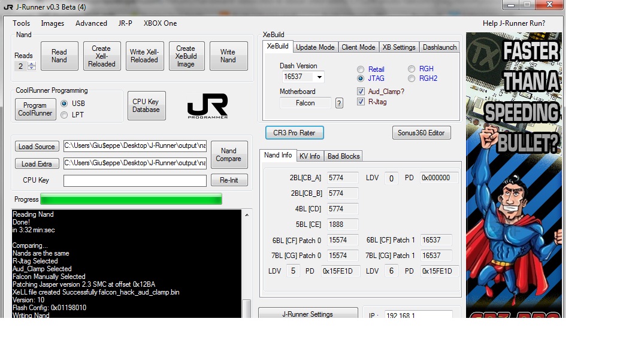Select the USB programming option

[64, 104]
